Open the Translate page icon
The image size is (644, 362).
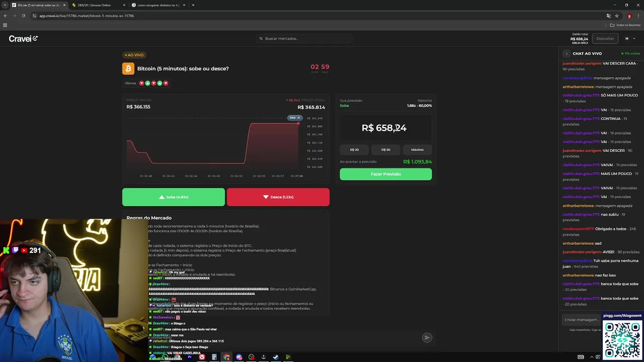[x=608, y=16]
